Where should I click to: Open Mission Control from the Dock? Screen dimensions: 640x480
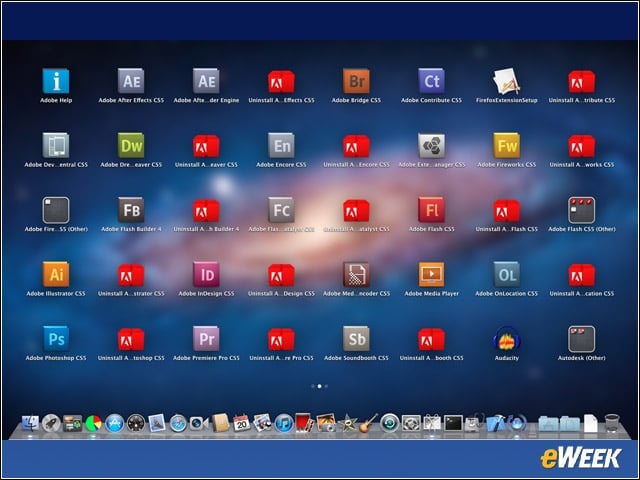coord(72,424)
